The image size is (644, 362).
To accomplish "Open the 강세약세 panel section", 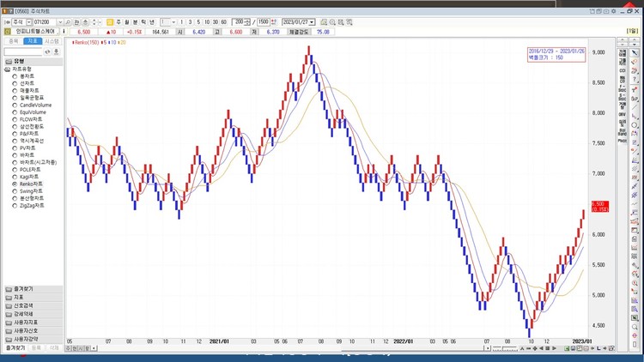I will (x=26, y=314).
